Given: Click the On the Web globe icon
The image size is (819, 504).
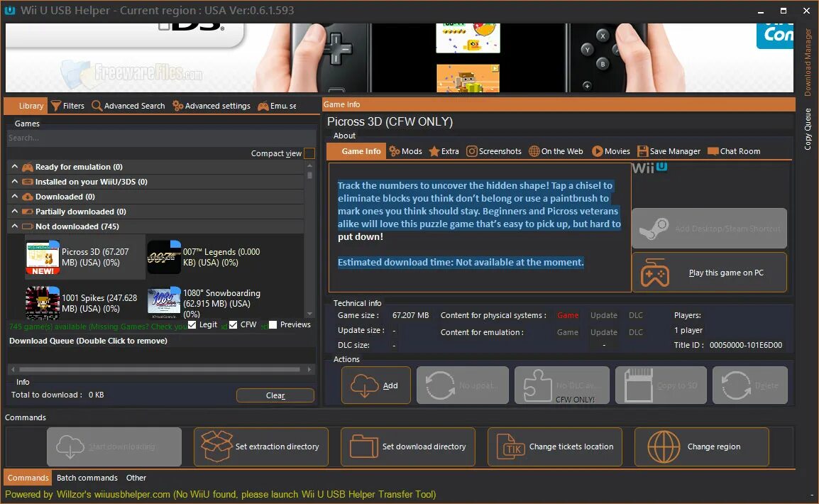Looking at the screenshot, I should [534, 151].
